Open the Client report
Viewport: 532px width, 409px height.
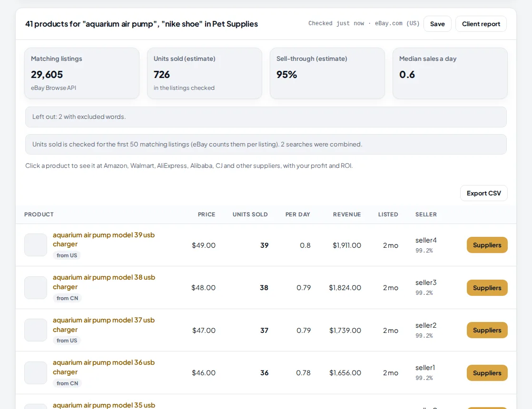pos(481,24)
